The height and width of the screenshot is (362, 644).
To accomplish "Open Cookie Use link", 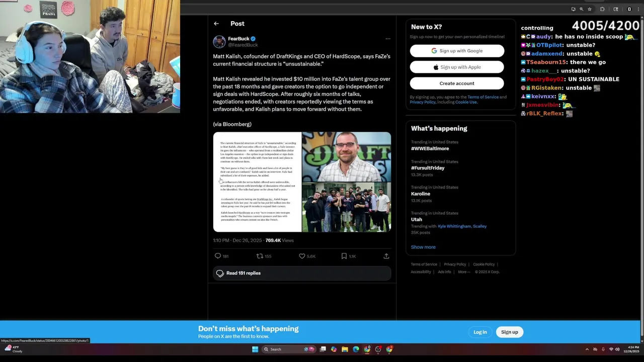I will 466,102.
